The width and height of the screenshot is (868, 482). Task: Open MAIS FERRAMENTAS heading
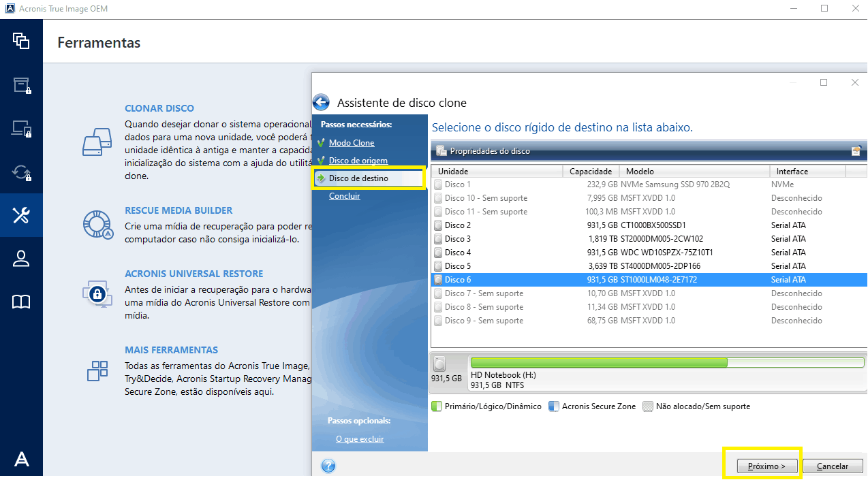tap(172, 350)
